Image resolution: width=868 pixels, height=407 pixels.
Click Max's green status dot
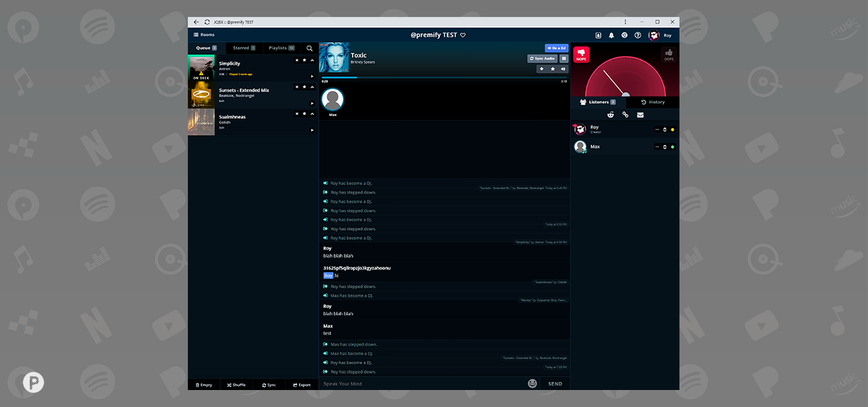click(x=673, y=147)
